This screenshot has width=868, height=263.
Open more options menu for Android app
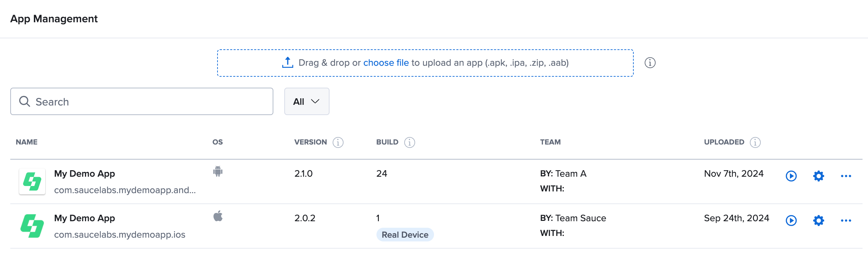pyautogui.click(x=846, y=176)
